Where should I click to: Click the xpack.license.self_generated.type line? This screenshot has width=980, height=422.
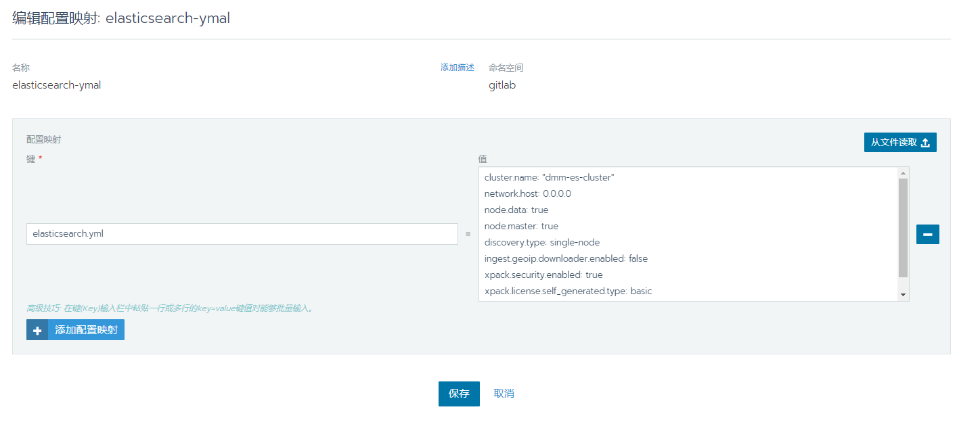(568, 291)
